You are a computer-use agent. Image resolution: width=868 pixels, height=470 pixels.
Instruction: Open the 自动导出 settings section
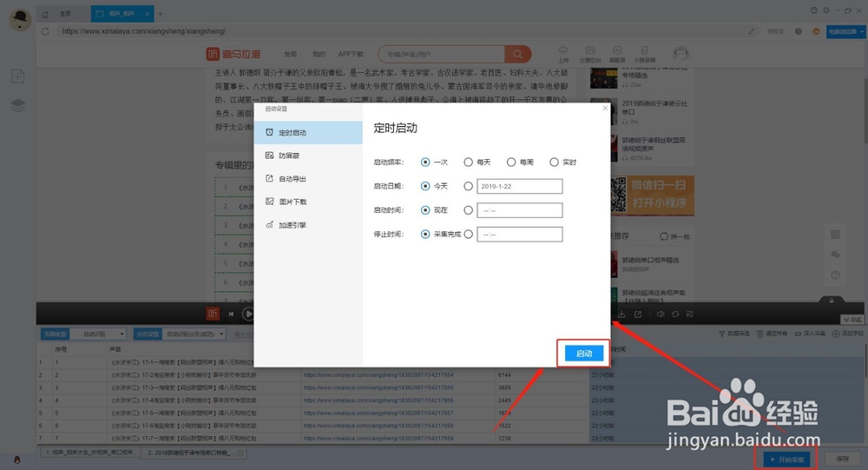(308, 179)
